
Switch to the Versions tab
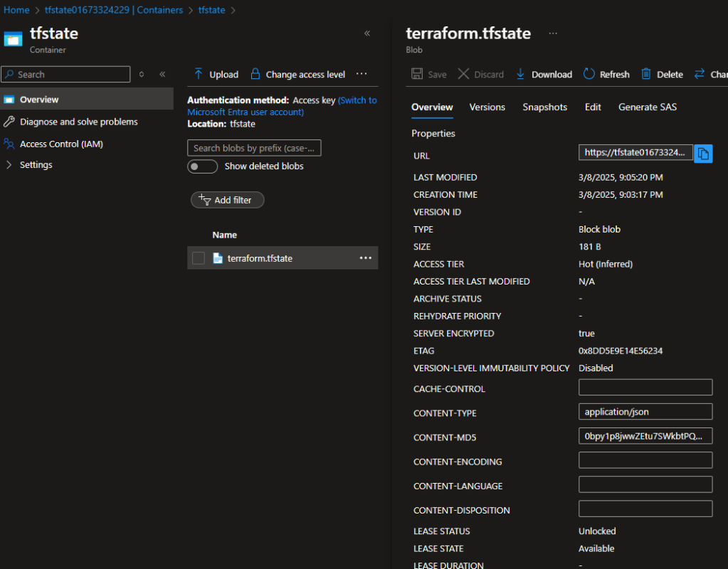point(487,107)
